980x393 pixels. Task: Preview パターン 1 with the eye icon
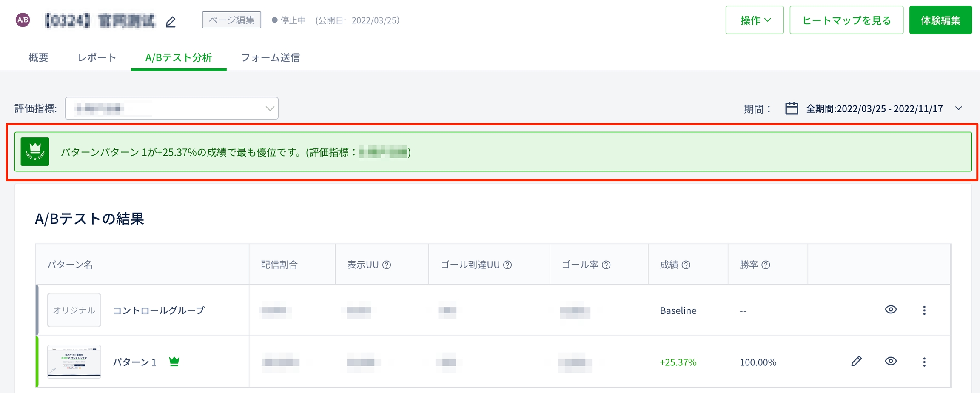coord(891,362)
